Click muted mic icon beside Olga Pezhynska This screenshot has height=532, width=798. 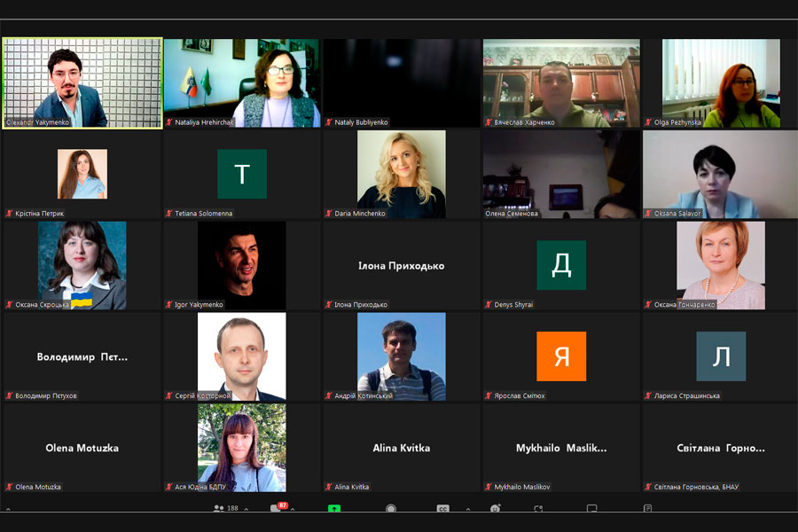pos(648,122)
